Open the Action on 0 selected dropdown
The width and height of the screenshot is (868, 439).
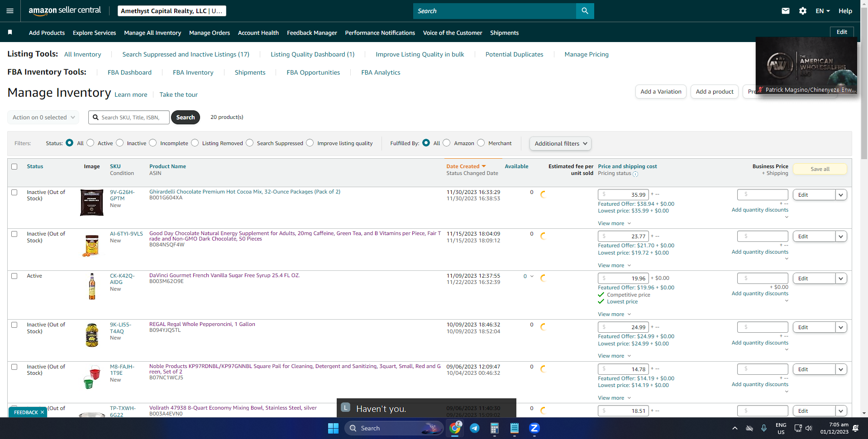(43, 117)
